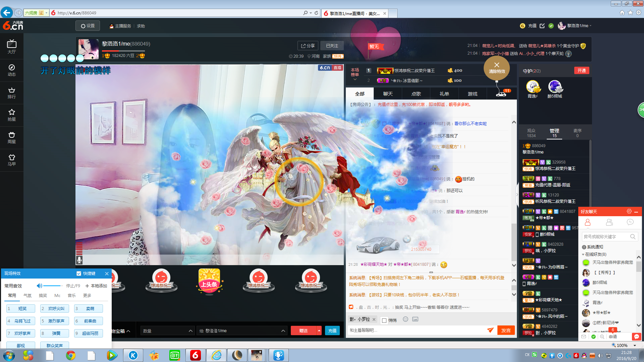Open the recent messages bubble icon
The height and width of the screenshot is (362, 644).
(630, 222)
